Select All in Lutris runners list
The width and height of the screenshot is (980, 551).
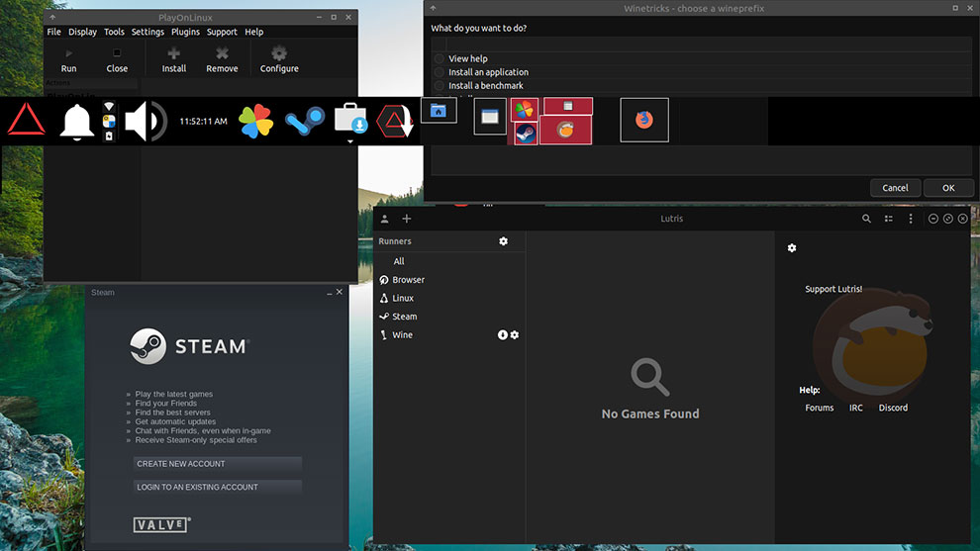pos(399,261)
